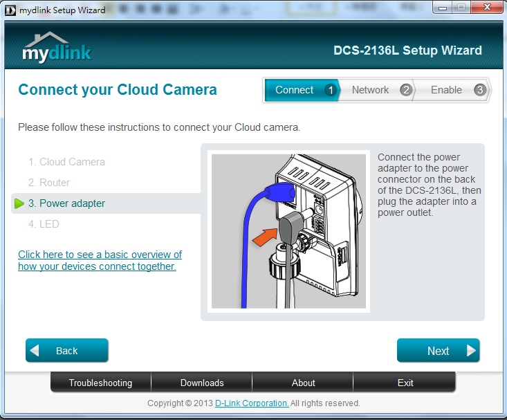Minimize the mydlink Setup Wizard window

point(443,8)
